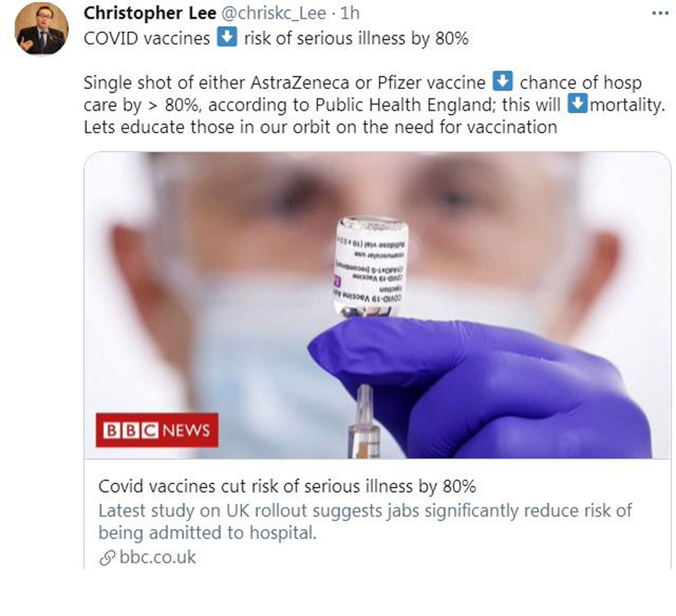Click Christopher Lee's profile avatar
Screen dimensions: 676x616
click(41, 28)
